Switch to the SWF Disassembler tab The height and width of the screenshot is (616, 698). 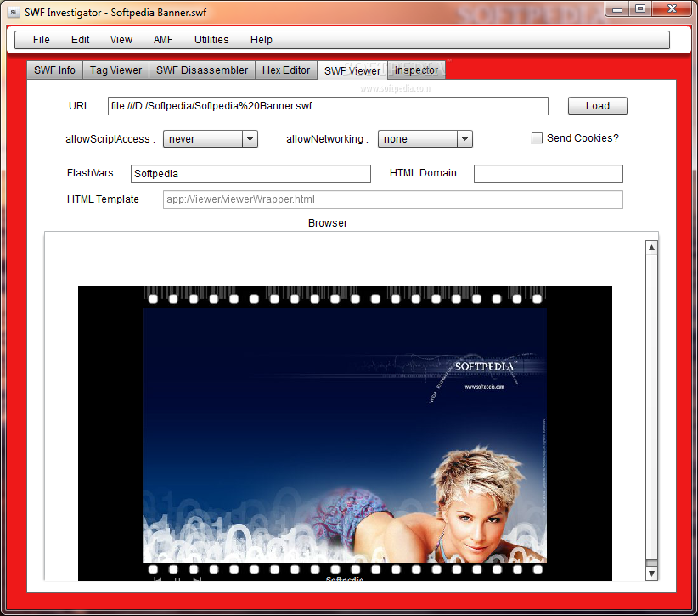202,70
